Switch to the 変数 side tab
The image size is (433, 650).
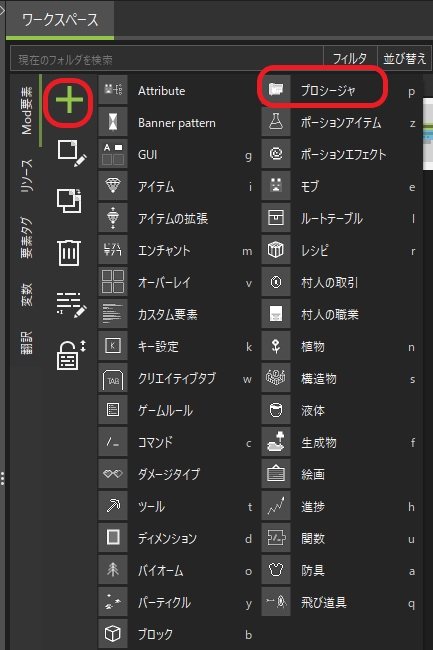click(26, 295)
